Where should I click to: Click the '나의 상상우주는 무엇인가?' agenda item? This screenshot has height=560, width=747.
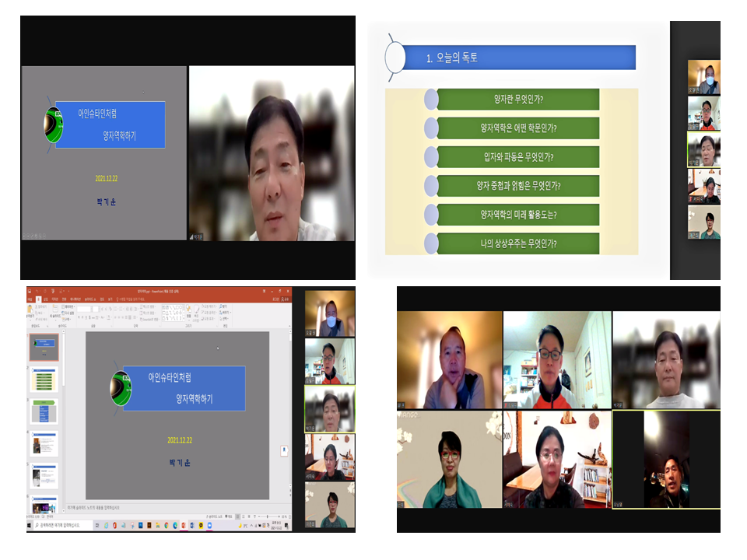(517, 243)
